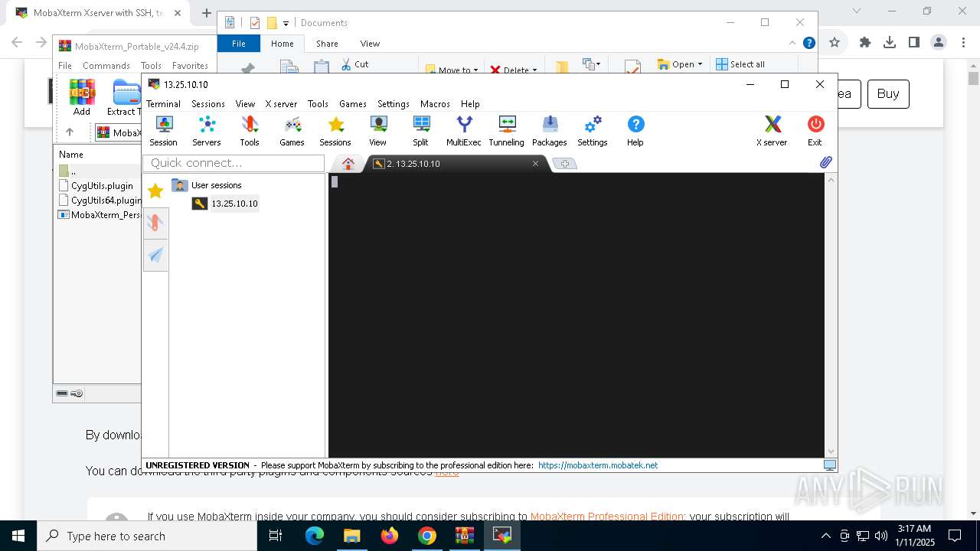Screen dimensions: 980x551
Task: Click the WinRAR up one level arrow
Action: [70, 132]
